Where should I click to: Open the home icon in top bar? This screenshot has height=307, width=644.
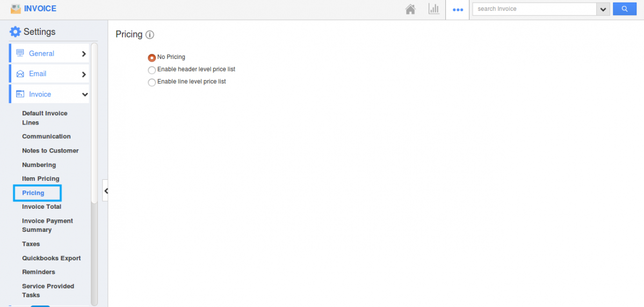click(410, 9)
